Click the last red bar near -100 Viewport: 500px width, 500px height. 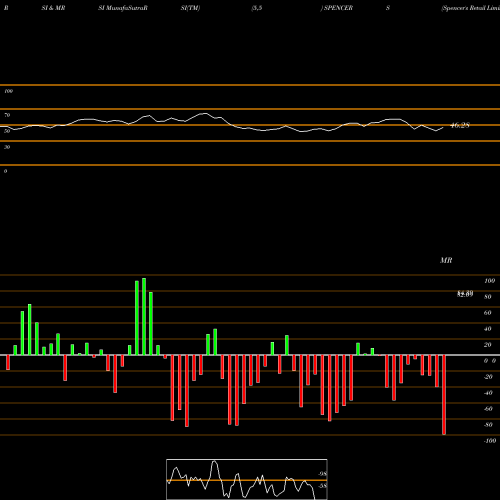pyautogui.click(x=444, y=395)
